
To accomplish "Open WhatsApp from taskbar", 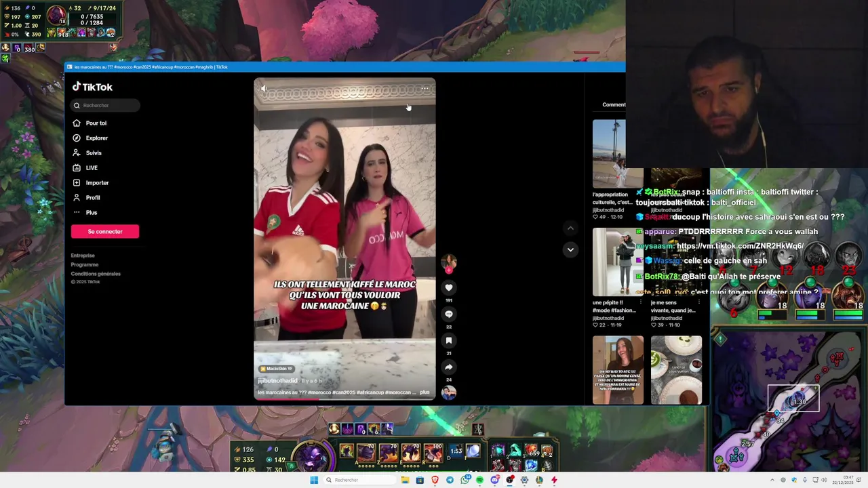I will 465,480.
